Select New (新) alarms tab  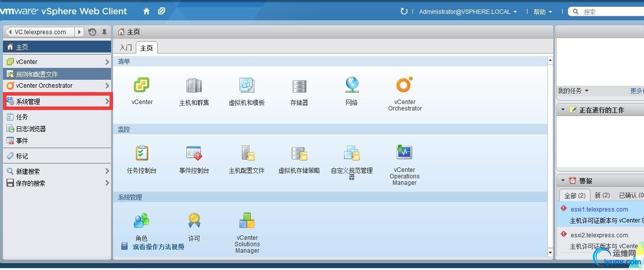pyautogui.click(x=602, y=195)
